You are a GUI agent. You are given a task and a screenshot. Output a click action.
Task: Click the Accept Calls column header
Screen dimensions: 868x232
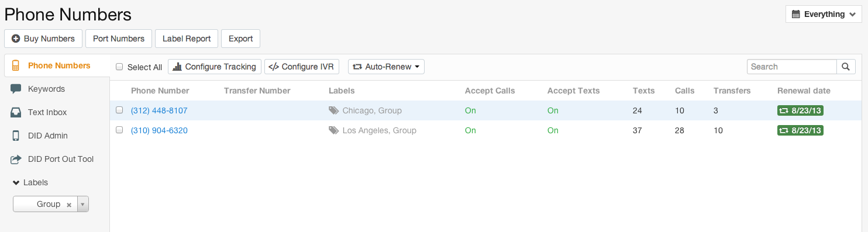pyautogui.click(x=490, y=91)
